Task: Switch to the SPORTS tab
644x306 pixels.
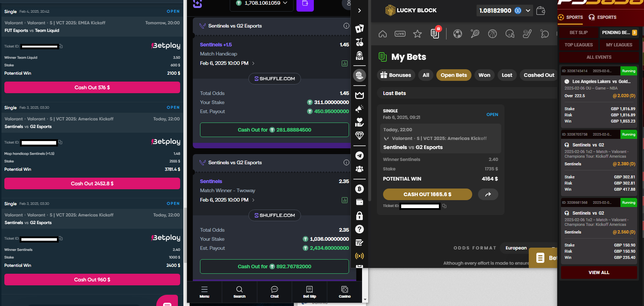Action: [x=570, y=17]
